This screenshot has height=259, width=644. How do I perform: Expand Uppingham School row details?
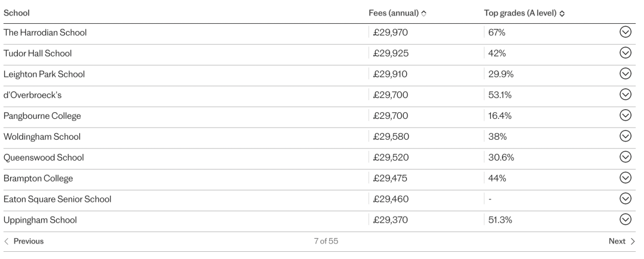pos(625,220)
